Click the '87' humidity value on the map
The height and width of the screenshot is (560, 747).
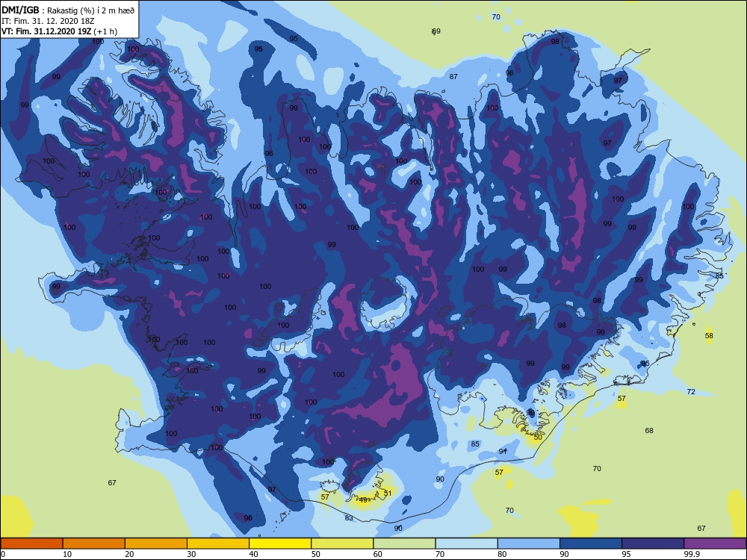453,77
